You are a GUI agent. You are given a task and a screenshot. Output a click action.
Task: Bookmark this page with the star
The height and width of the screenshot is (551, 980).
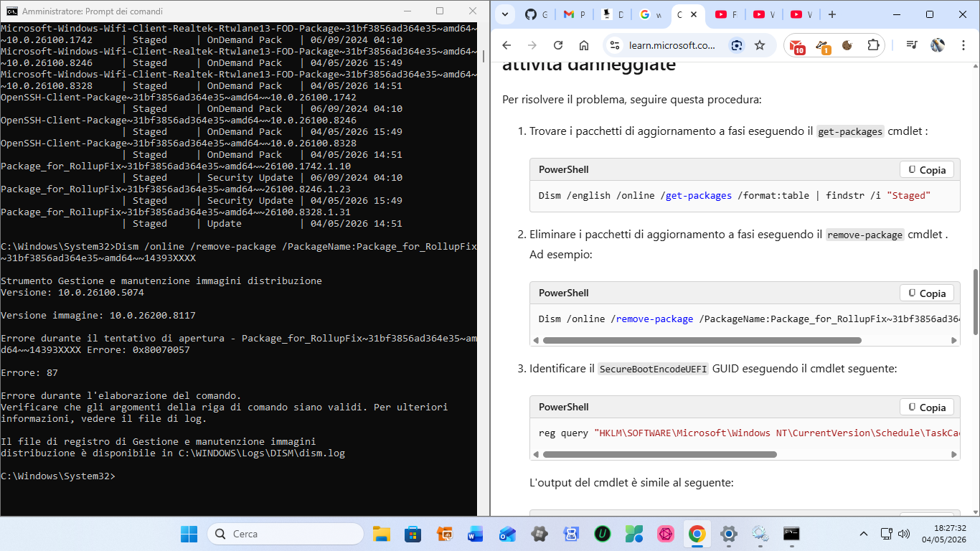coord(760,45)
